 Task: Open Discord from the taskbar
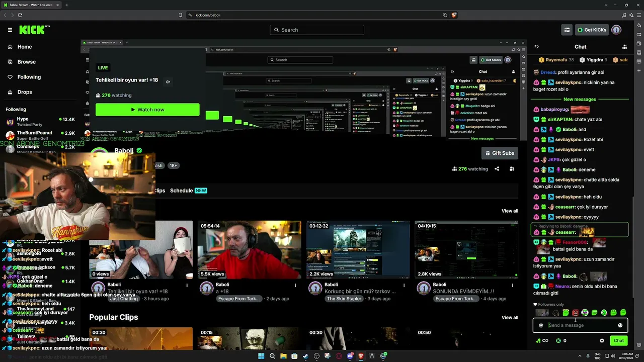tap(350, 356)
